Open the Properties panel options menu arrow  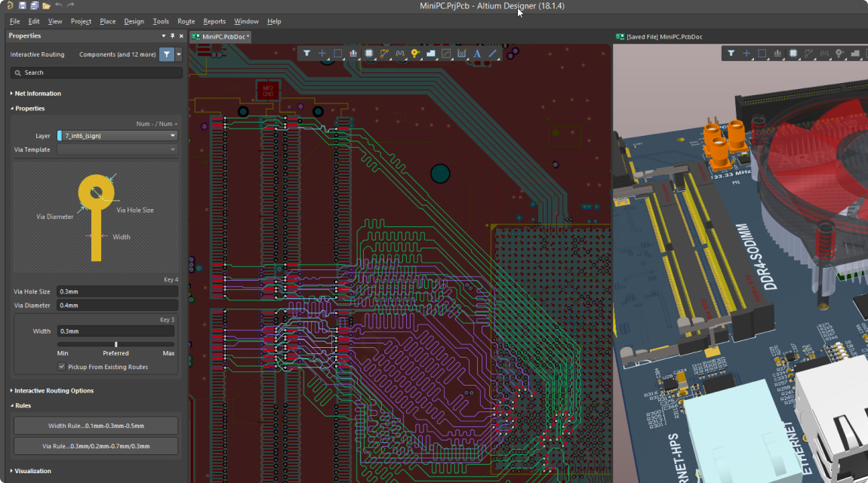(x=163, y=36)
